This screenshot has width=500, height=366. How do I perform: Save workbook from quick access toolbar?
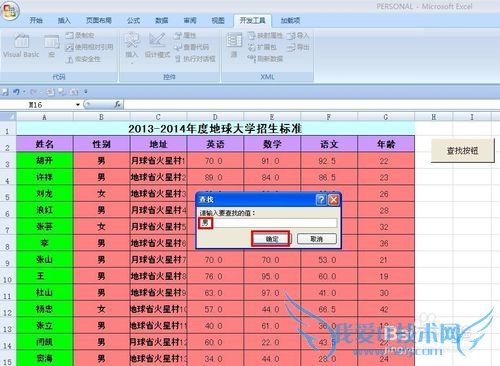[5, 92]
